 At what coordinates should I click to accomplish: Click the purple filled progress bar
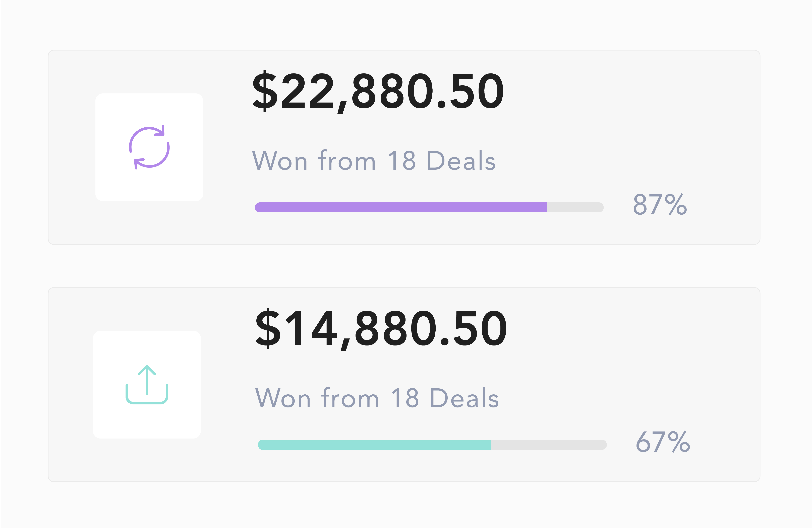pos(401,207)
